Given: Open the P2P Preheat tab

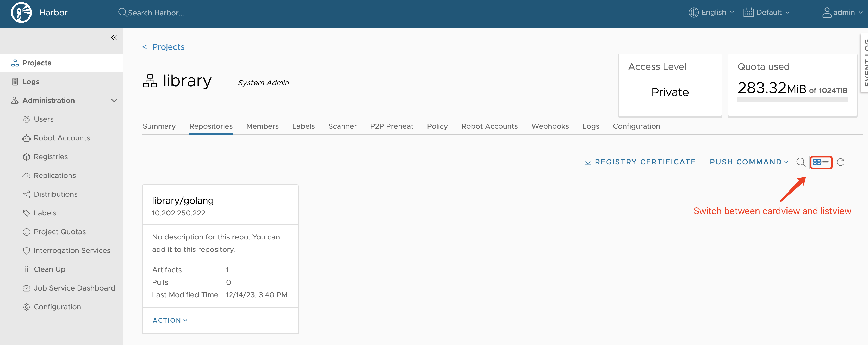Looking at the screenshot, I should (392, 126).
